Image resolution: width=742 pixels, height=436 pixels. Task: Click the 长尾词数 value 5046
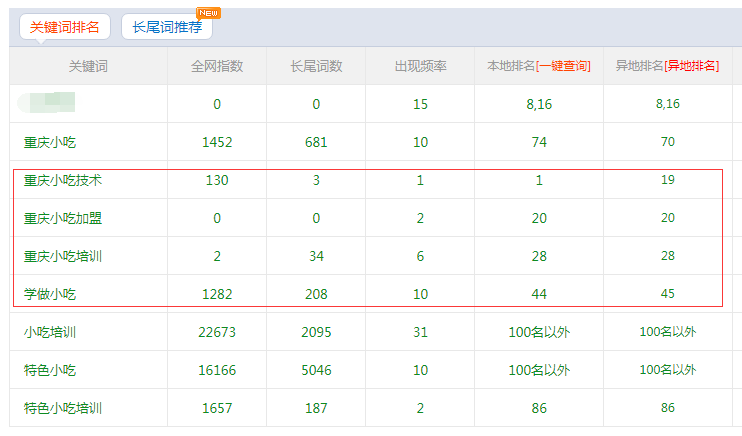[316, 370]
